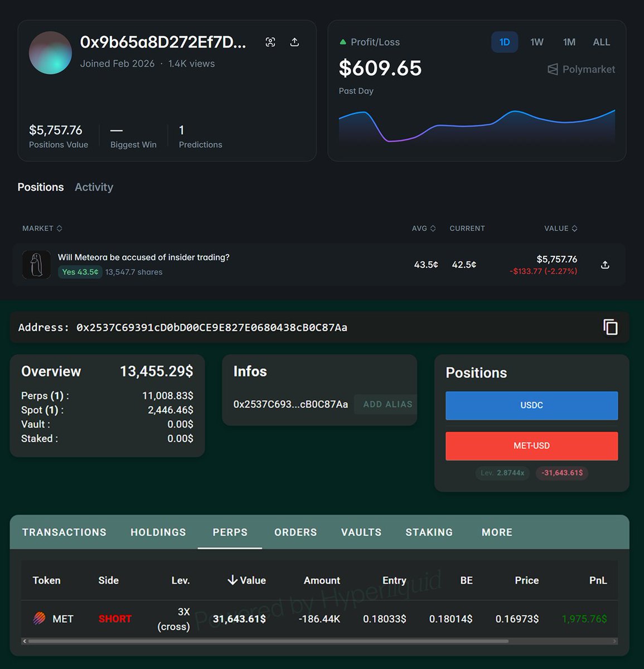Open the Meteora insider trading market link
This screenshot has height=669, width=644.
click(144, 258)
